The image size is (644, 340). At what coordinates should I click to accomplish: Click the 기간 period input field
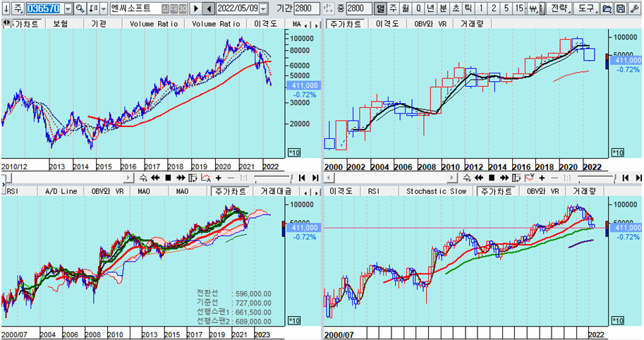tap(307, 8)
